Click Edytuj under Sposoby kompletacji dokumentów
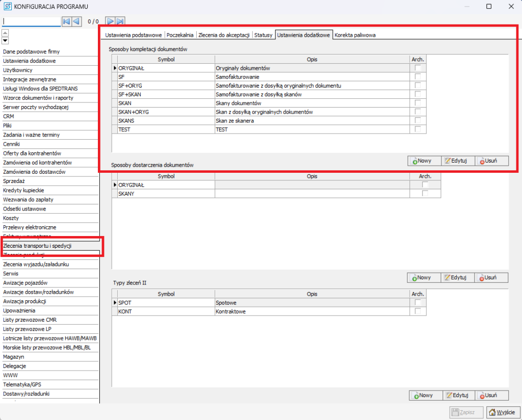 458,161
